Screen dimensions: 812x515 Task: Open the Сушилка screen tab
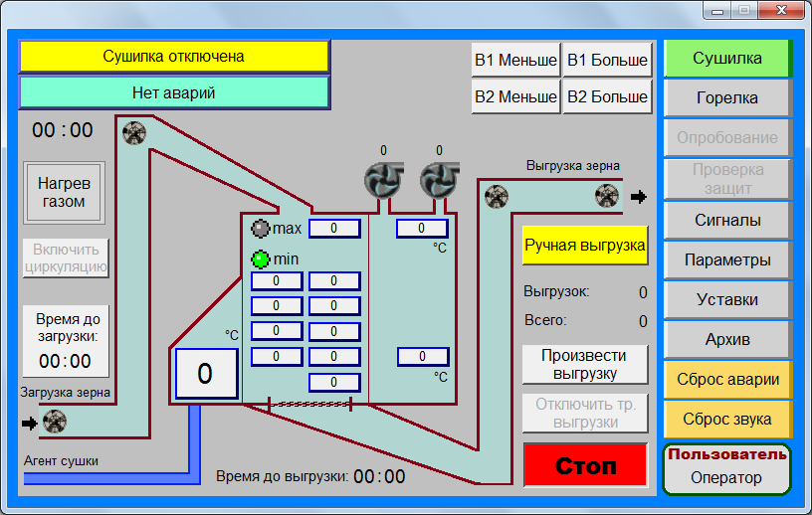727,58
